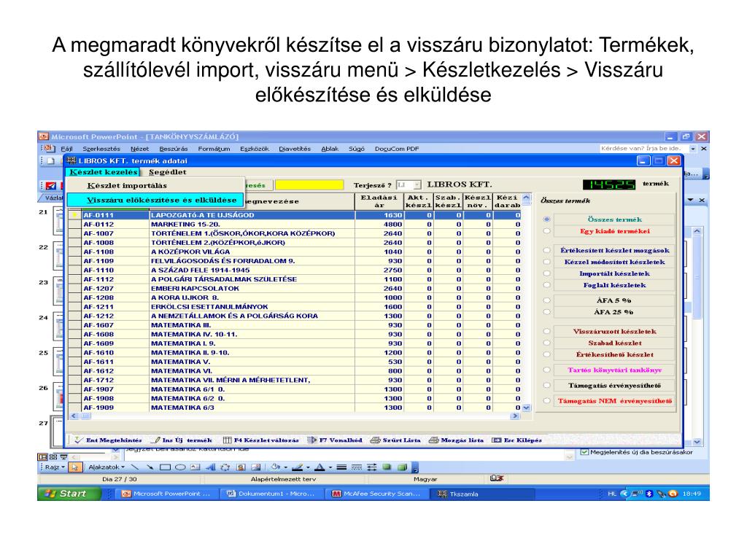Click the line color pen icon
Screen dimensions: 747x560
[298, 467]
